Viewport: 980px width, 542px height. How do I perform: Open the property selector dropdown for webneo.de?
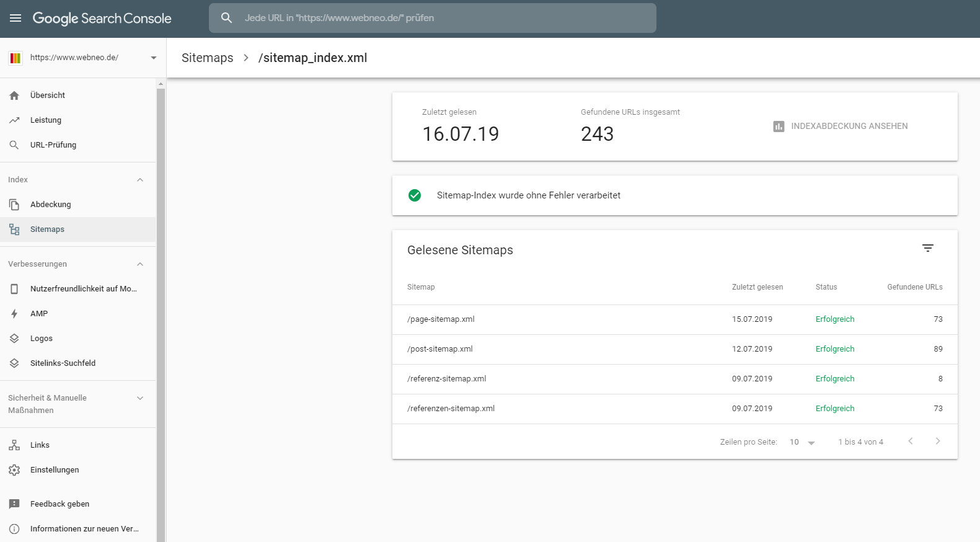pos(153,58)
